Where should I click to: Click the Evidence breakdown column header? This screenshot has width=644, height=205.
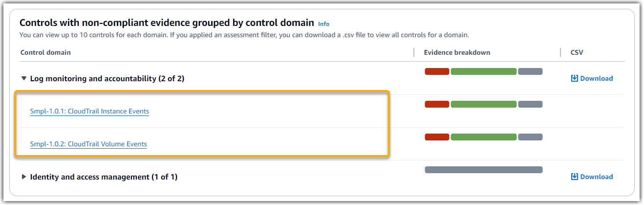[x=457, y=52]
